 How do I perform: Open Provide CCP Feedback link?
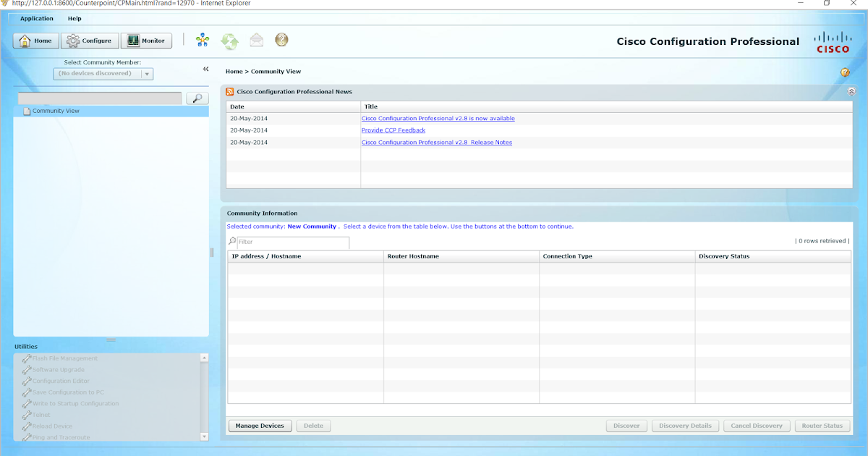[x=393, y=130]
